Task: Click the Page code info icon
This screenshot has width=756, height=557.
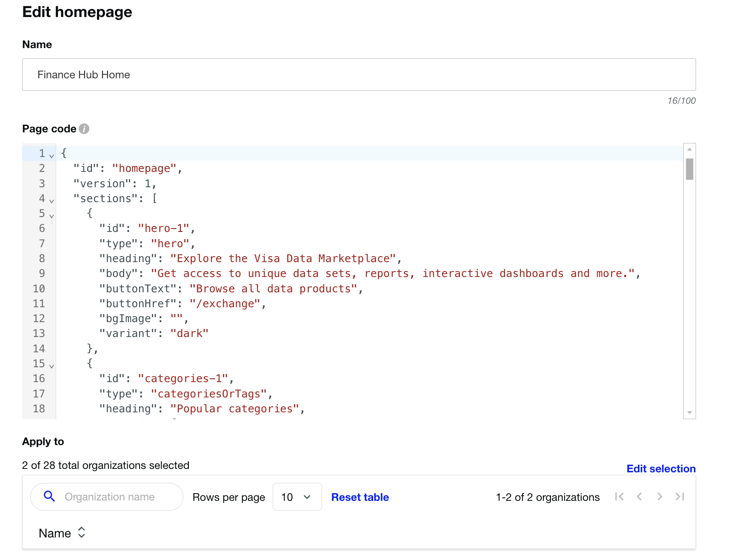Action: (x=84, y=129)
